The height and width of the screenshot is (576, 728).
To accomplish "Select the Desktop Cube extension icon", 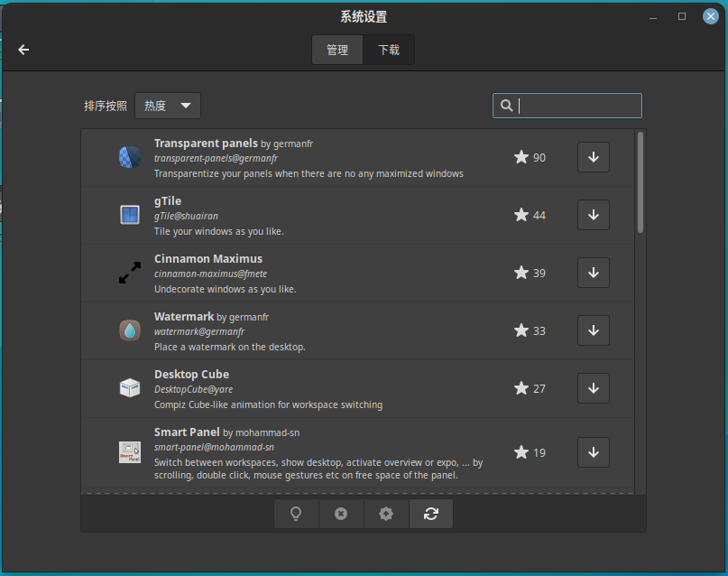I will [x=130, y=388].
